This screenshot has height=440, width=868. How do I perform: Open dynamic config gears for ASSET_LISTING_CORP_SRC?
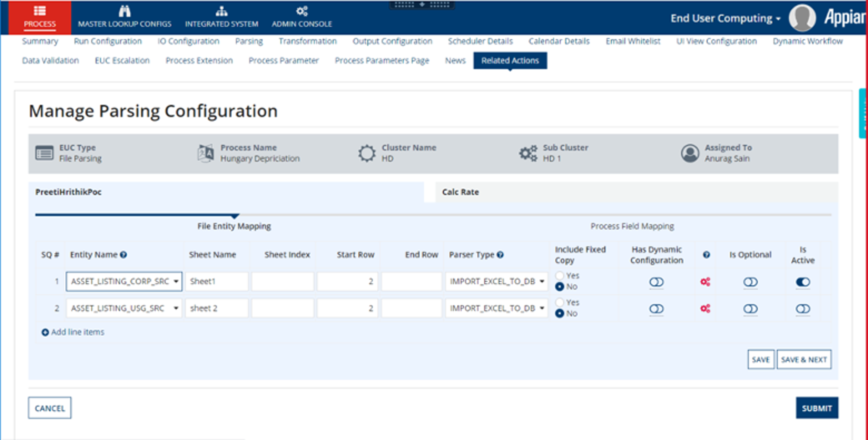pos(705,282)
